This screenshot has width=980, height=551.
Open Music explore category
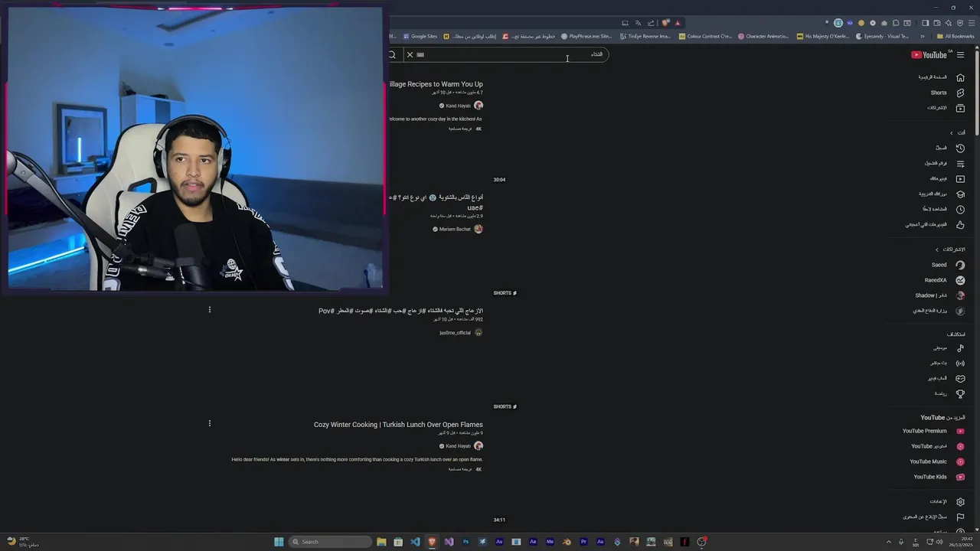[x=949, y=347]
